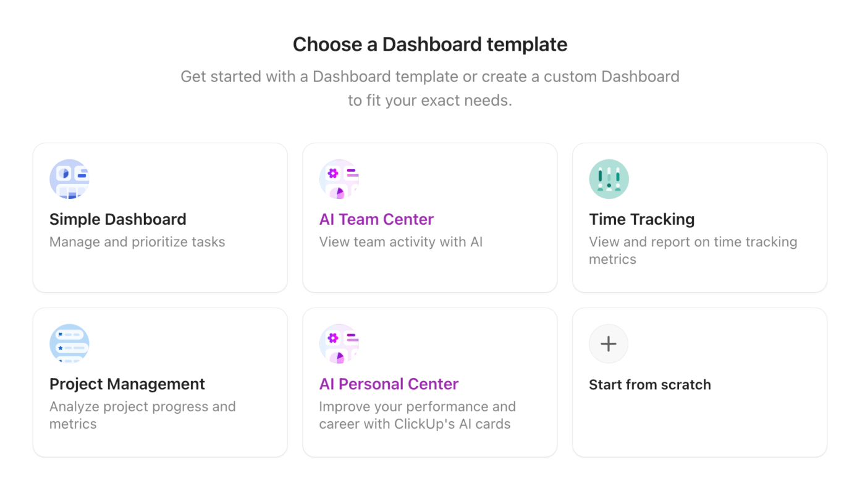
Task: Click the green Time Tracking icon
Action: click(x=609, y=179)
